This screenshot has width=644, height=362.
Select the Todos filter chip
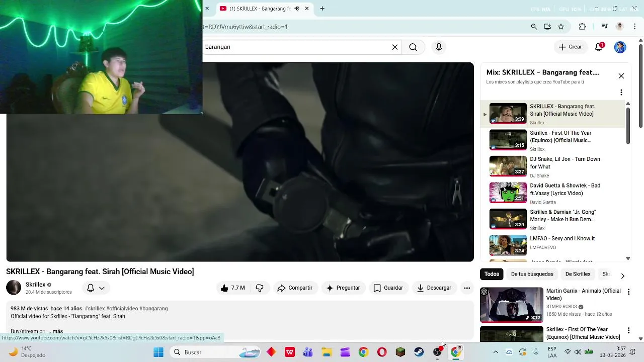pos(492,274)
